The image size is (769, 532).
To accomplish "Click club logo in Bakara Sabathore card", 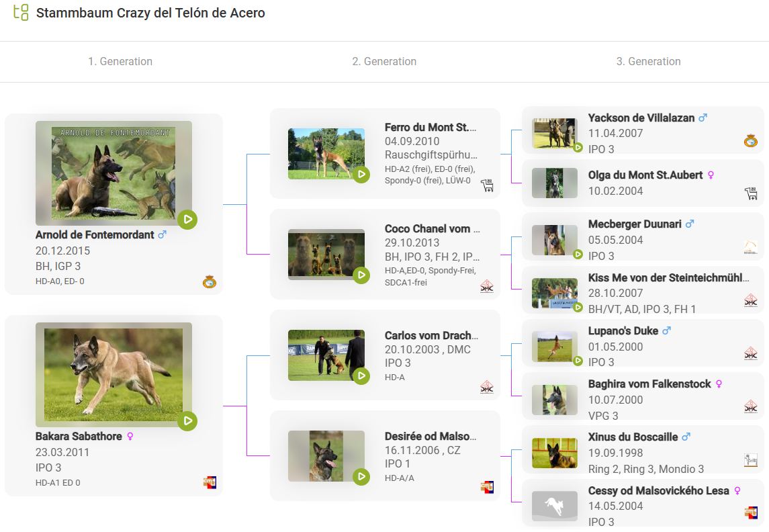I will click(x=210, y=482).
